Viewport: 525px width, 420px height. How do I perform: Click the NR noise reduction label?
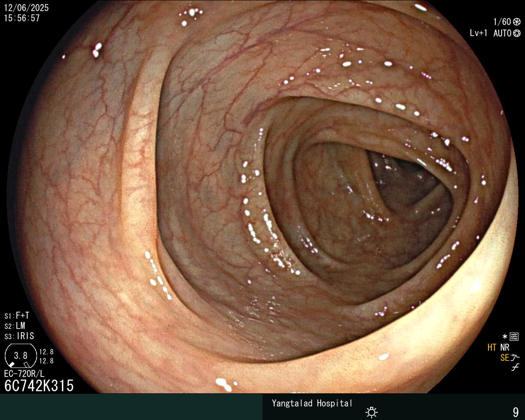(504, 347)
